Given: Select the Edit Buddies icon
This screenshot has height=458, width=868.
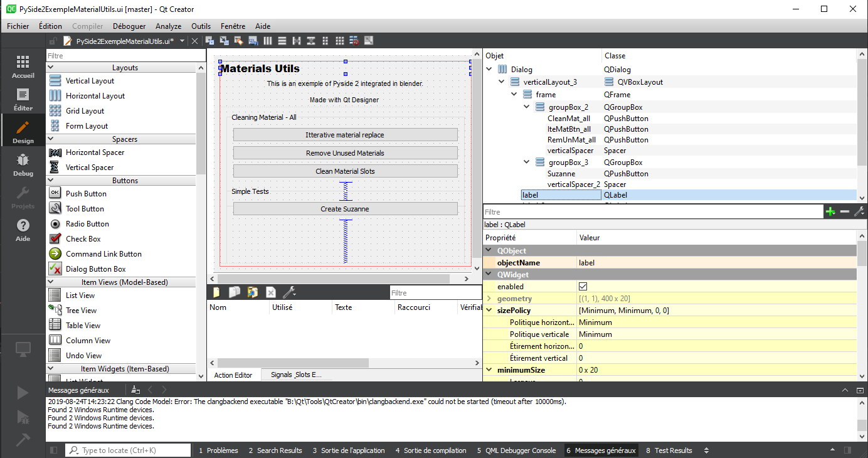Looking at the screenshot, I should point(238,41).
